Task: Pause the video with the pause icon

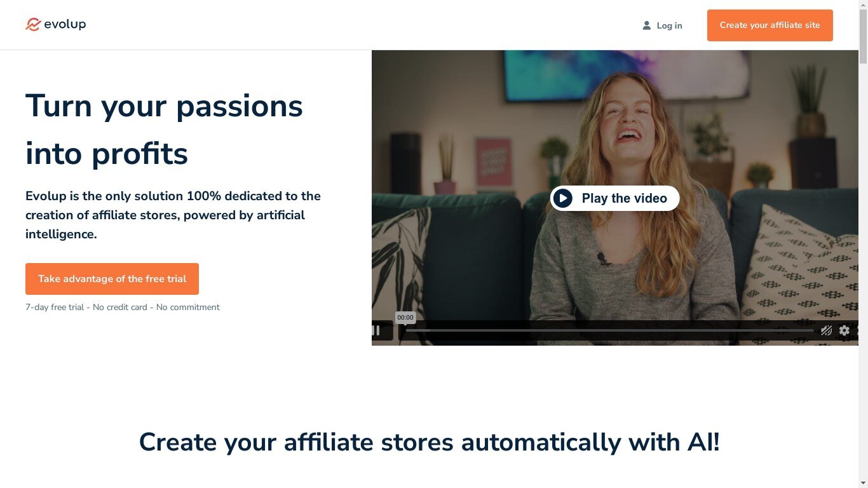Action: pos(376,330)
